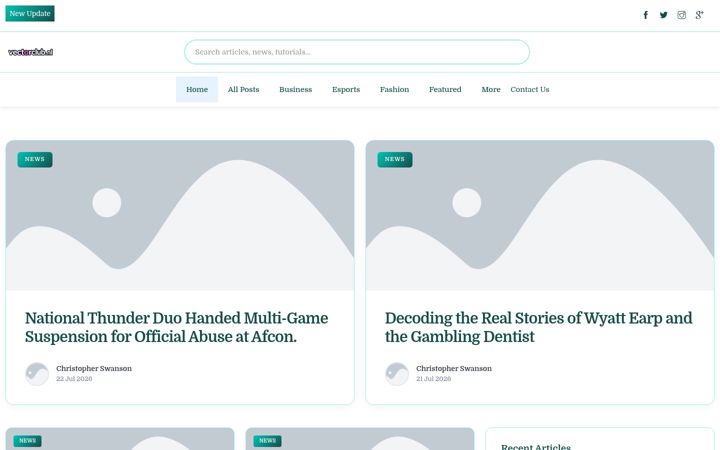The height and width of the screenshot is (450, 720).
Task: Open the Google Plus social icon
Action: tap(699, 15)
